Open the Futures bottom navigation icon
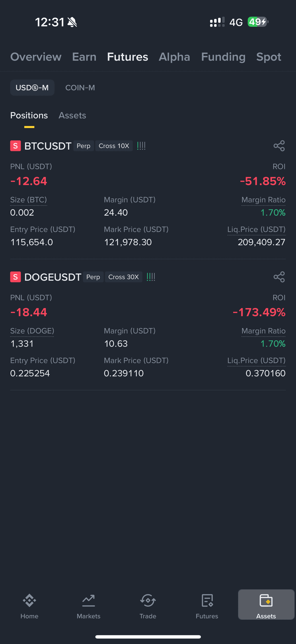296x644 pixels. click(207, 601)
